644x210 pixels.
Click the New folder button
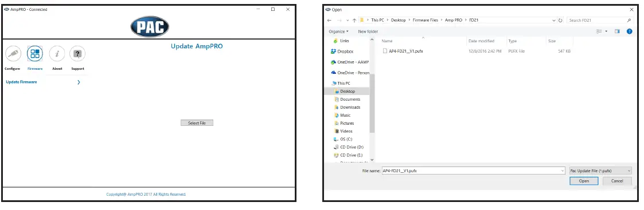point(368,31)
